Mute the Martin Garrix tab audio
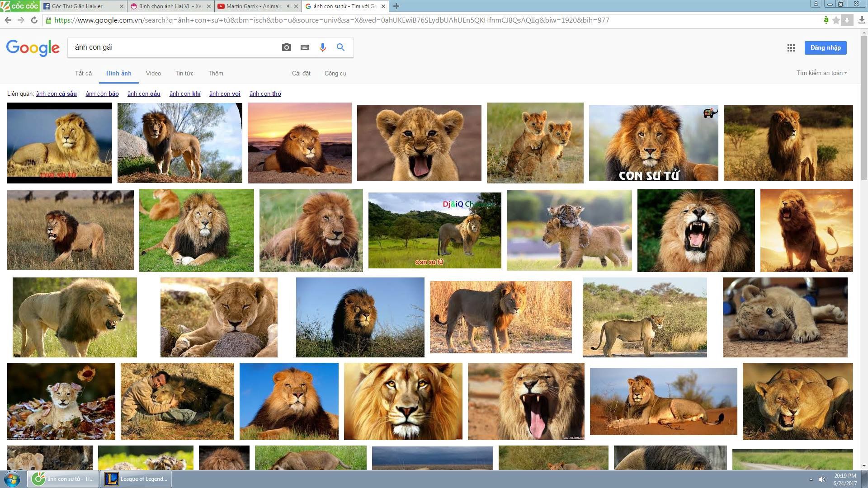 pyautogui.click(x=289, y=6)
